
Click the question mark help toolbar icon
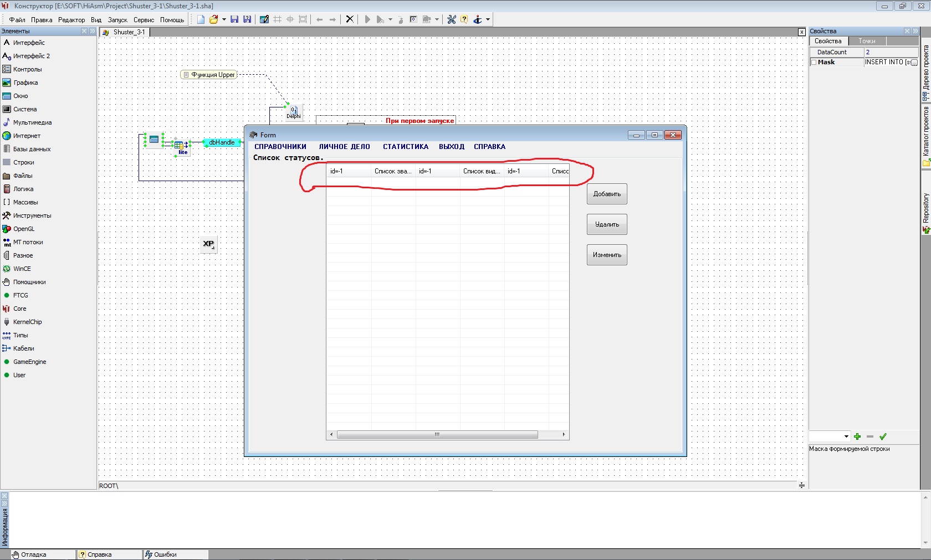pyautogui.click(x=464, y=19)
